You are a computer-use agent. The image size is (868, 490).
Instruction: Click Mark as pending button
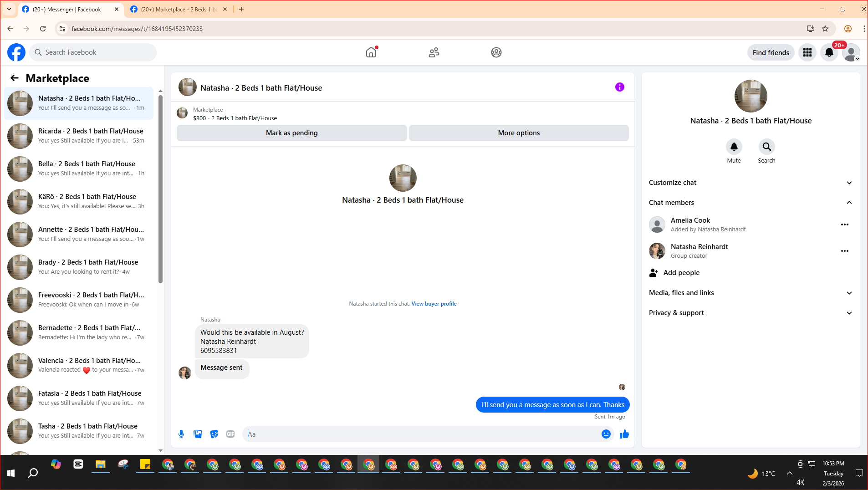291,133
